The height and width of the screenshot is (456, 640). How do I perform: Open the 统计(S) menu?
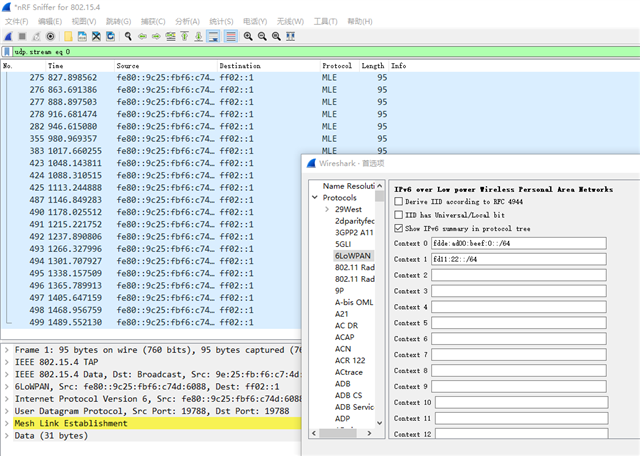(221, 21)
